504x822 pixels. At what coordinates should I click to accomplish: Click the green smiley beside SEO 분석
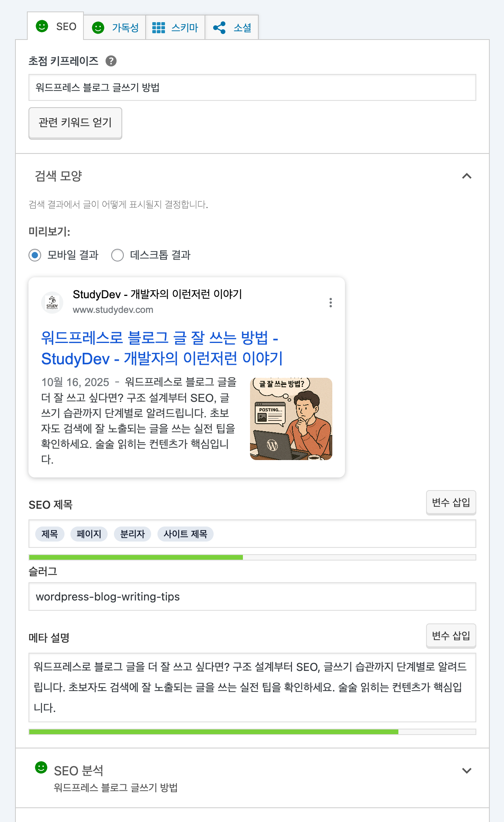pos(41,768)
